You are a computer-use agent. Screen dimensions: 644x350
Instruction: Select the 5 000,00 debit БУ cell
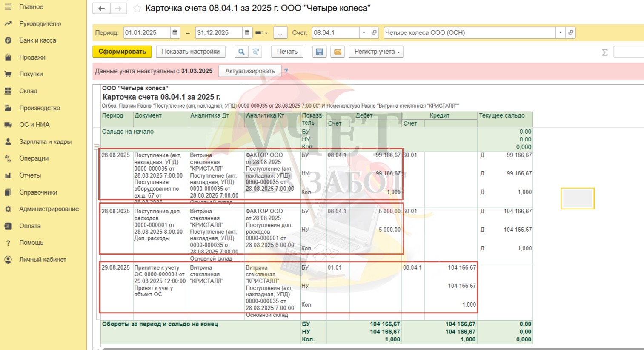click(x=375, y=212)
